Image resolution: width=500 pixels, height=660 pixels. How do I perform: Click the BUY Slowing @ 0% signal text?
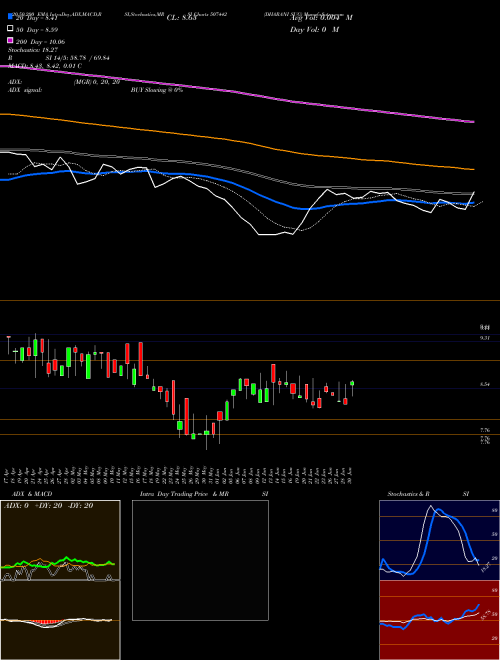click(157, 90)
